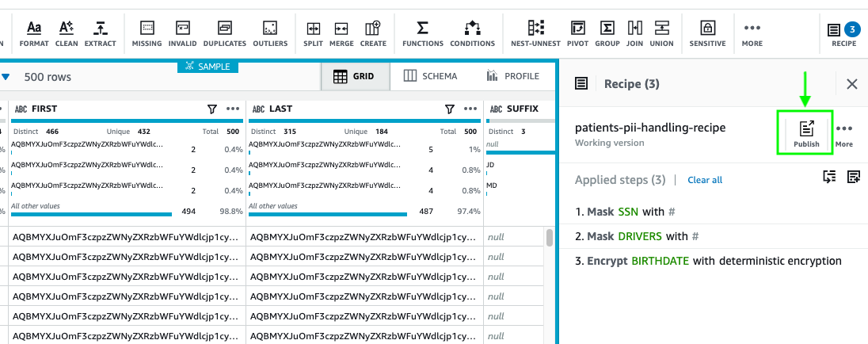Filter the LAST column
The width and height of the screenshot is (868, 344).
pyautogui.click(x=450, y=109)
